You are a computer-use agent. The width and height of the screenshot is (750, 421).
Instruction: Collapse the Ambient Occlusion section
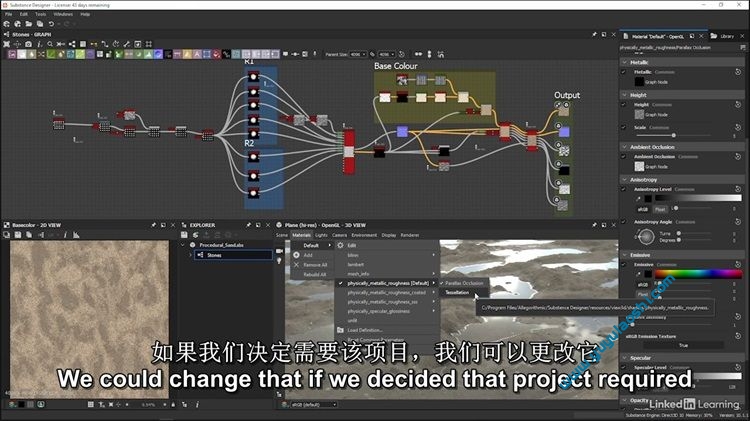click(625, 147)
